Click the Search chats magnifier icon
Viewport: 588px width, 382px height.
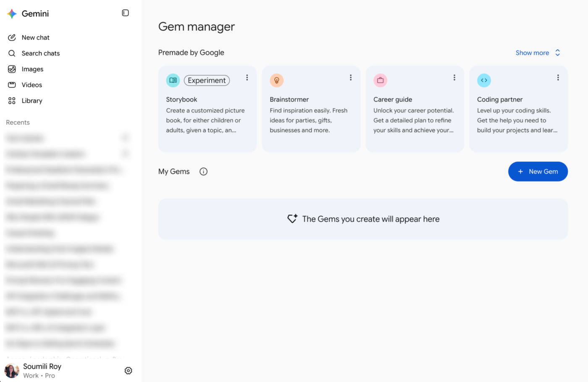pyautogui.click(x=12, y=53)
